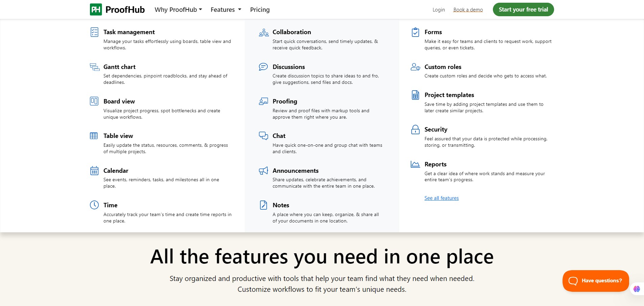
Task: Click the Project templates document icon
Action: (x=415, y=95)
